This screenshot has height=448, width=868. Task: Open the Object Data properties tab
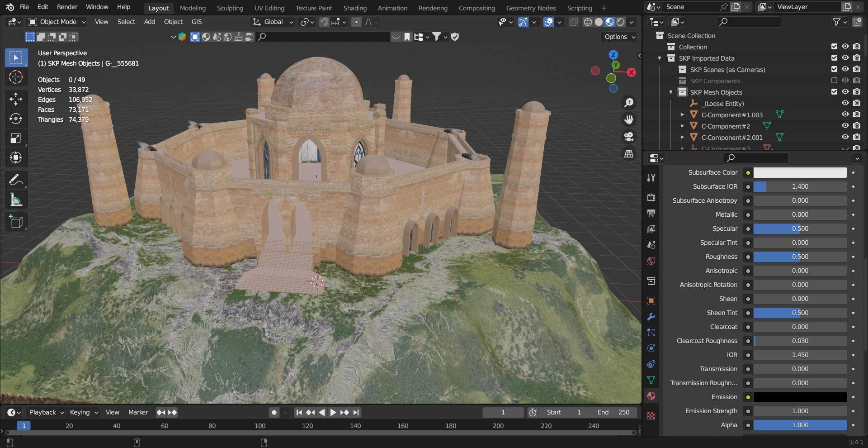coord(651,380)
